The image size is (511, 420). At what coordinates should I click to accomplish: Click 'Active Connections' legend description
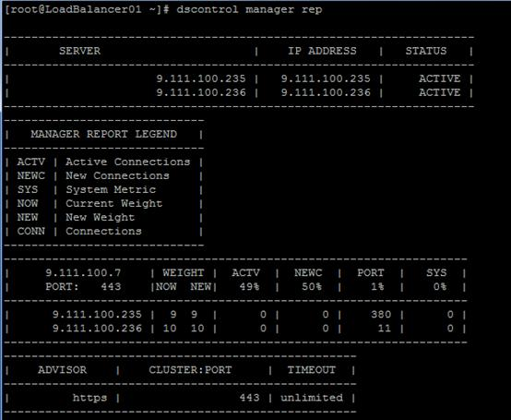click(127, 162)
